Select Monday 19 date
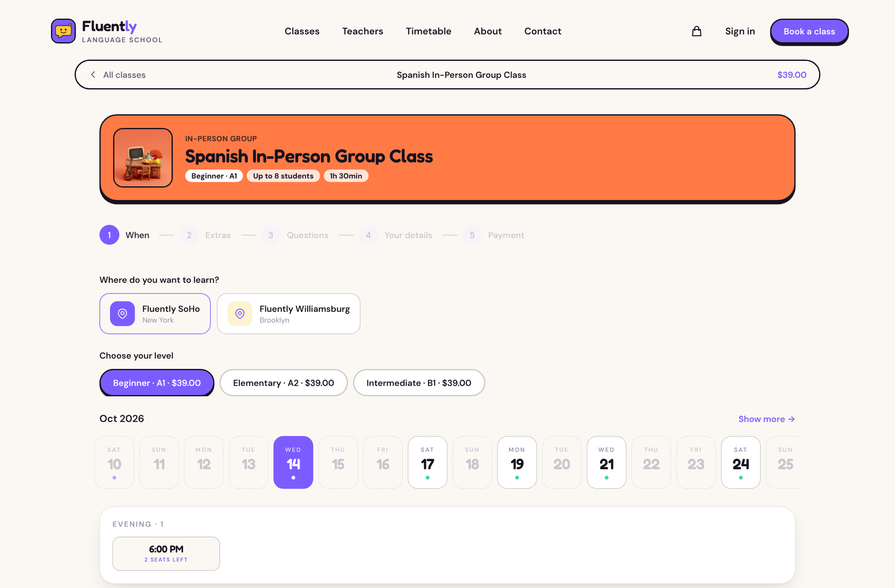The image size is (895, 588). [517, 462]
